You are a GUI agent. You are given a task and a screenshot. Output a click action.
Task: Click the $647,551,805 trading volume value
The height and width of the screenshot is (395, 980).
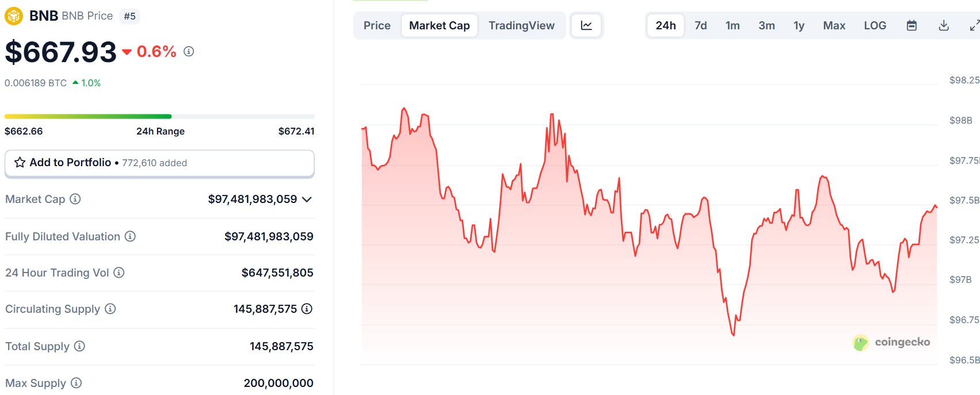click(277, 273)
